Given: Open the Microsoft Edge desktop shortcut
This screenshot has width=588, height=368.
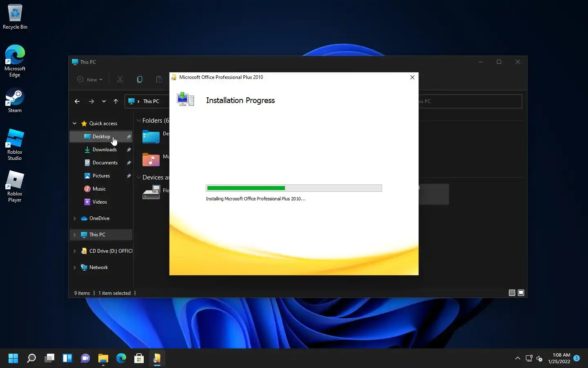Looking at the screenshot, I should [x=15, y=61].
